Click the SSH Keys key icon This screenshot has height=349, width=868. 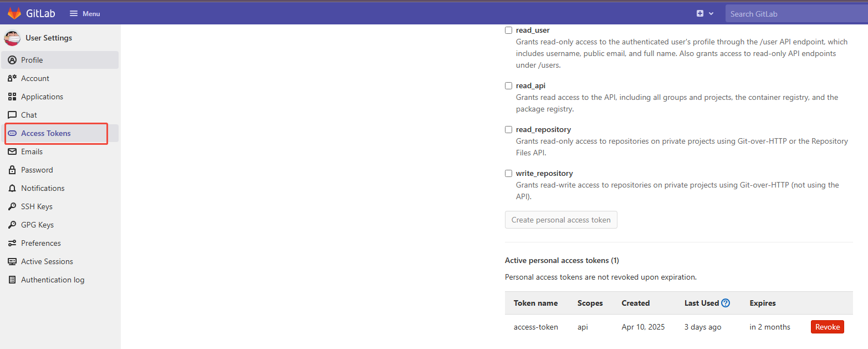12,206
